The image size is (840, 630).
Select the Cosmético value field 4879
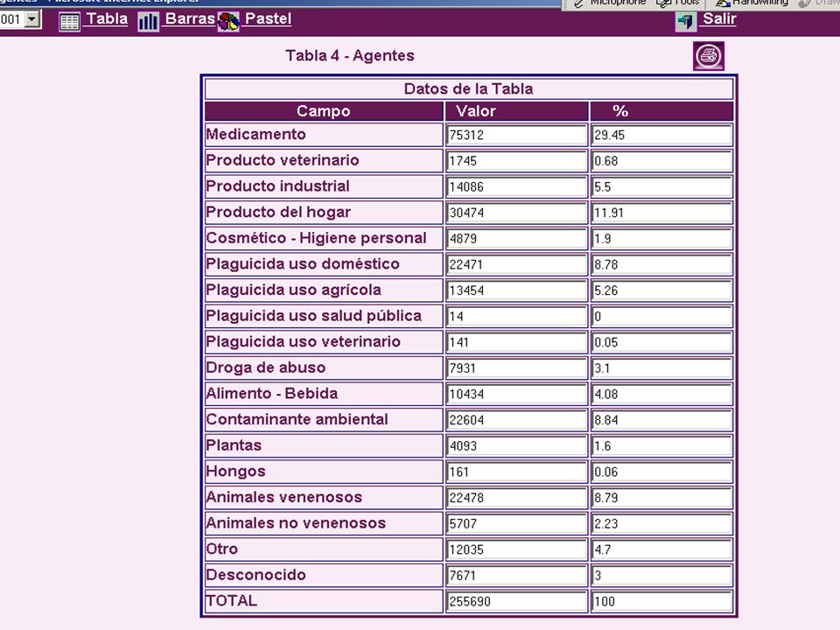pos(516,238)
